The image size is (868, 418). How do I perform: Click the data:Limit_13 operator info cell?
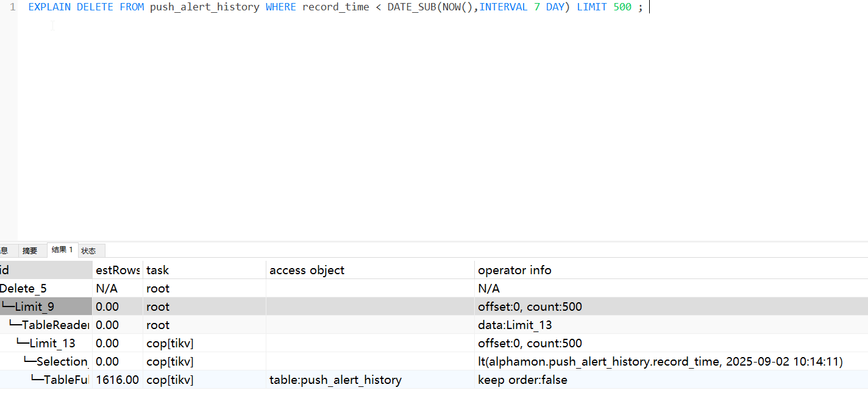pyautogui.click(x=515, y=325)
